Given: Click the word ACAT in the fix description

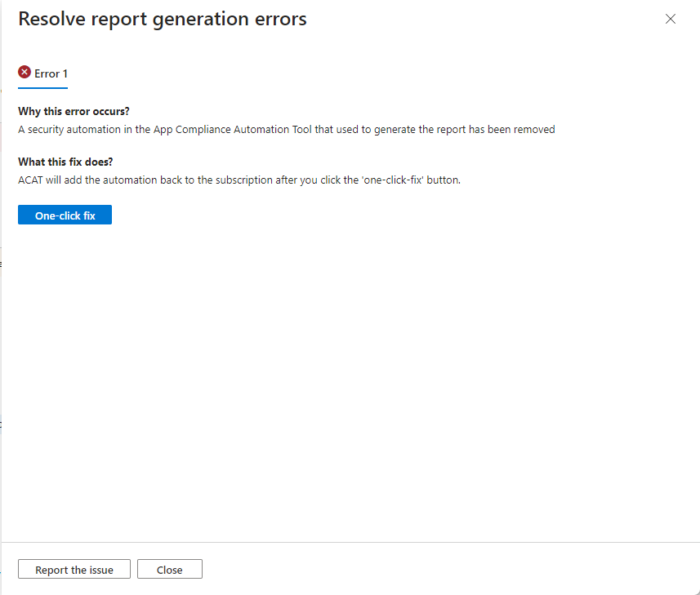Looking at the screenshot, I should pos(31,180).
